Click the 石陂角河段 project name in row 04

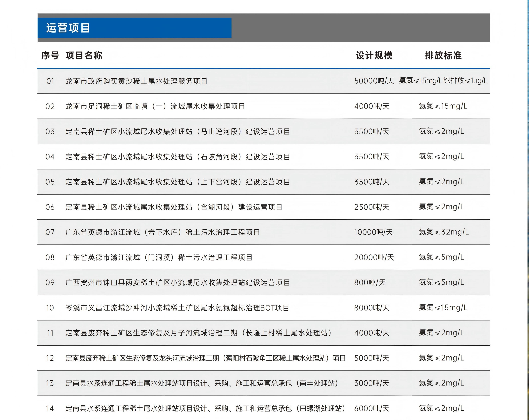(178, 157)
